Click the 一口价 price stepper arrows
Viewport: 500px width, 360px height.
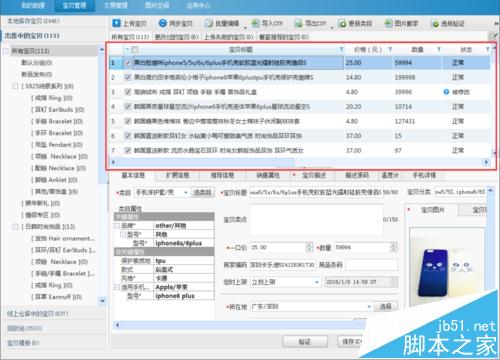309,247
